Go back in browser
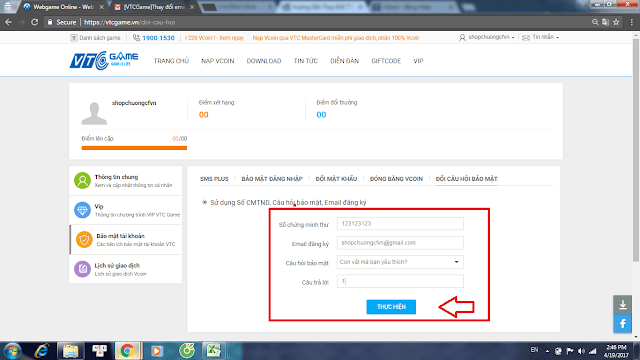The image size is (640, 360). [x=9, y=22]
